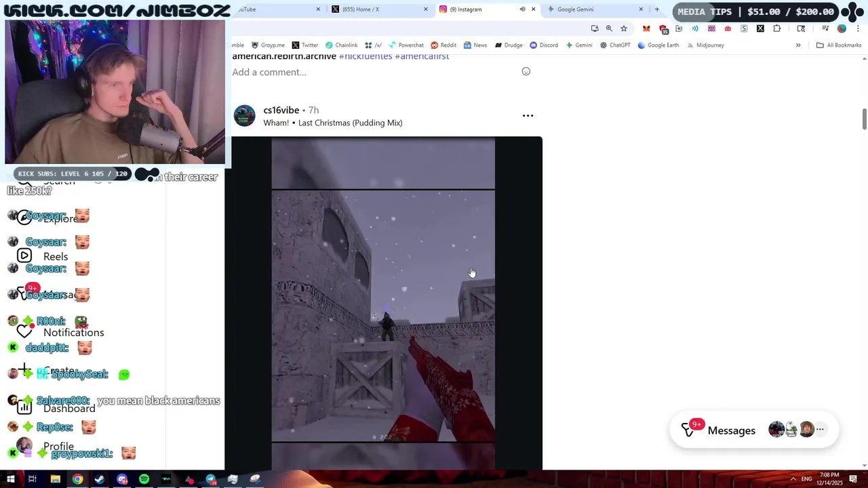The width and height of the screenshot is (868, 488).
Task: Open the Extensions puzzle icon
Action: click(777, 28)
